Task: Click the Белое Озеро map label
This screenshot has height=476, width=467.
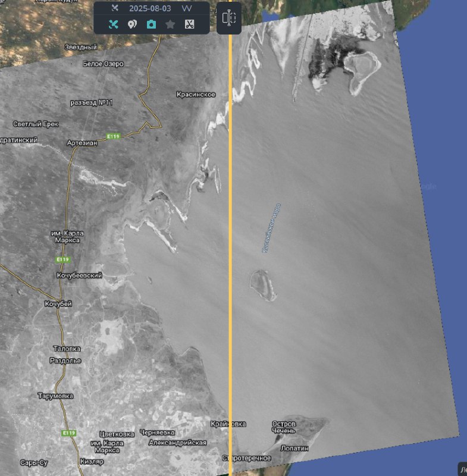Action: pos(103,64)
